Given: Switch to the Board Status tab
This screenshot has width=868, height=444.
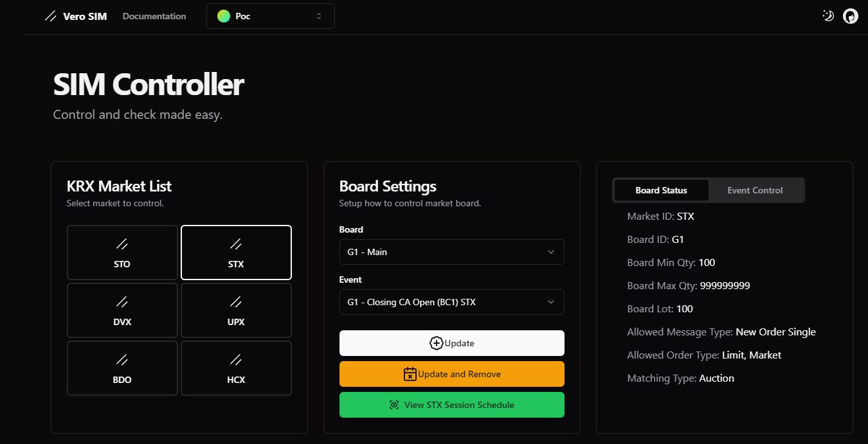Looking at the screenshot, I should click(661, 190).
